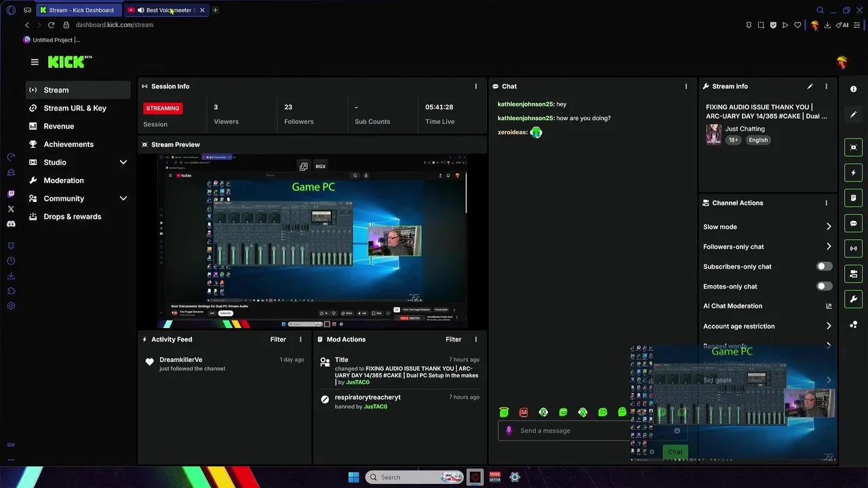Click the purple microphone icon in chat box

[x=509, y=430]
